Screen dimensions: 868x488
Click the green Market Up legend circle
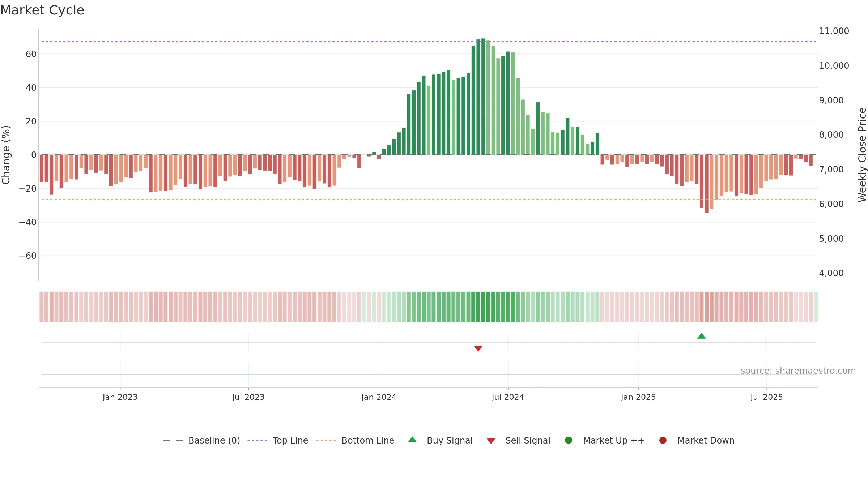coord(569,440)
